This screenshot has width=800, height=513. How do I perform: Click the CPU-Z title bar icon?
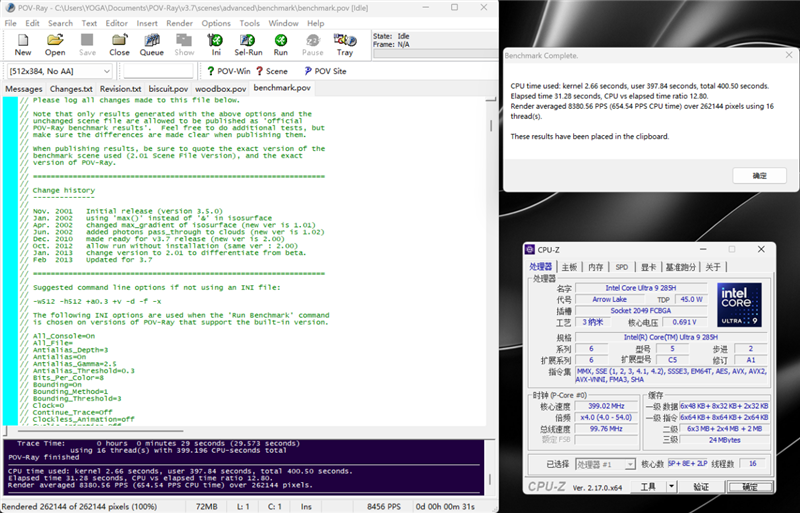coord(531,250)
